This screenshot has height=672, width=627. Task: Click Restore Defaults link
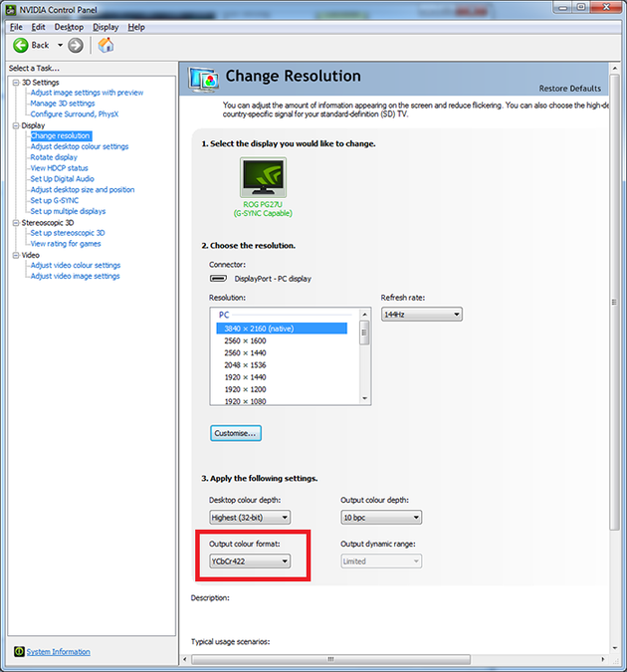569,89
